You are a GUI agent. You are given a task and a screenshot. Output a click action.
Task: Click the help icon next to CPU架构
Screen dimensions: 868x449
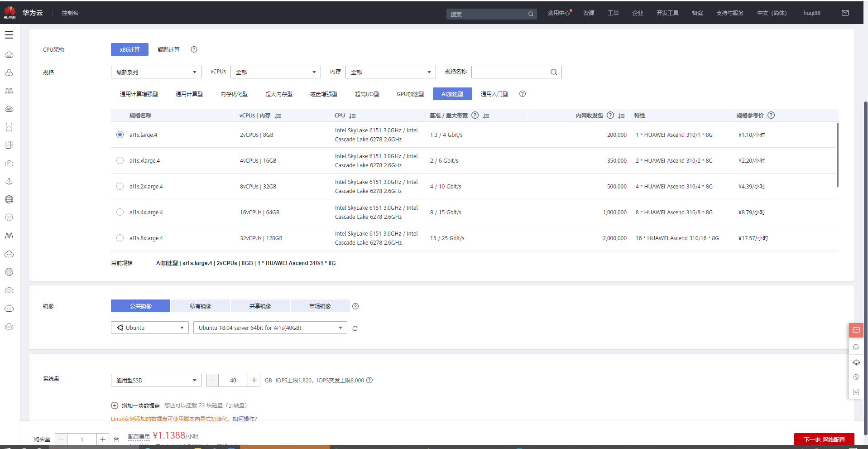(x=194, y=49)
